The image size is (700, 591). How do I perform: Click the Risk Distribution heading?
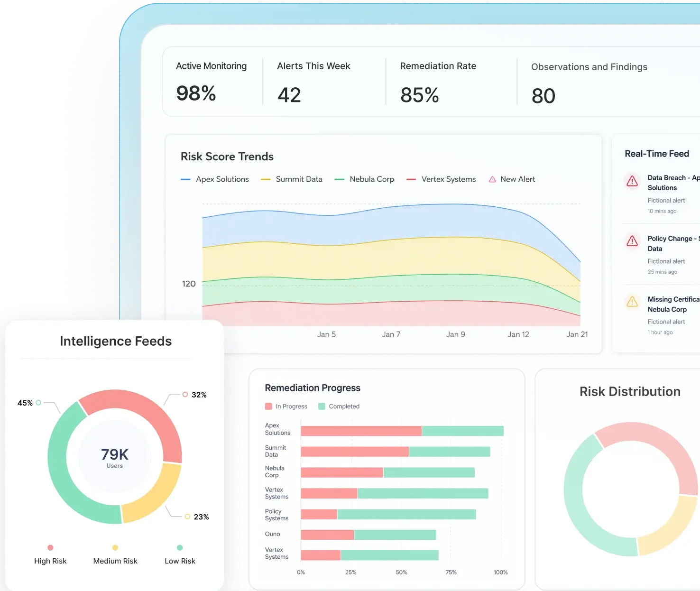(630, 391)
